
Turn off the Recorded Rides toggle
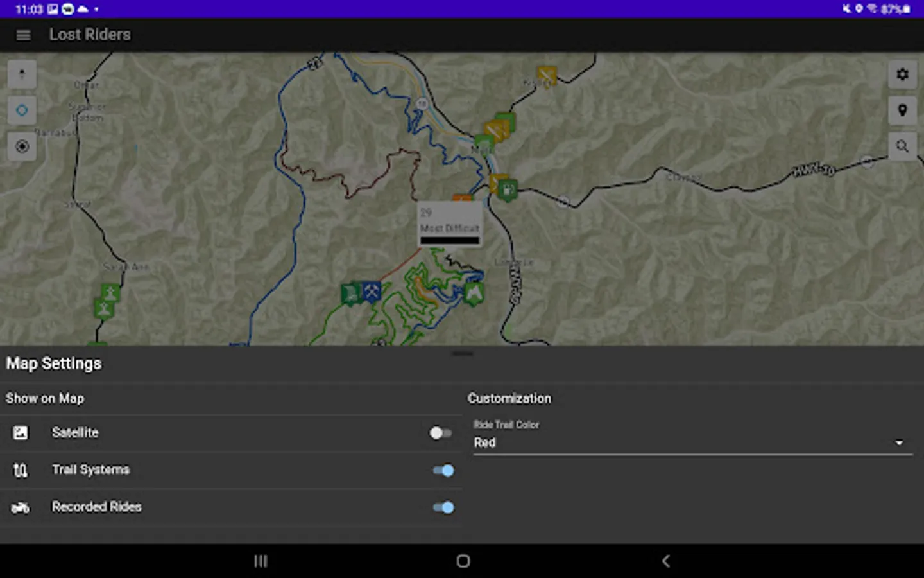click(x=443, y=507)
